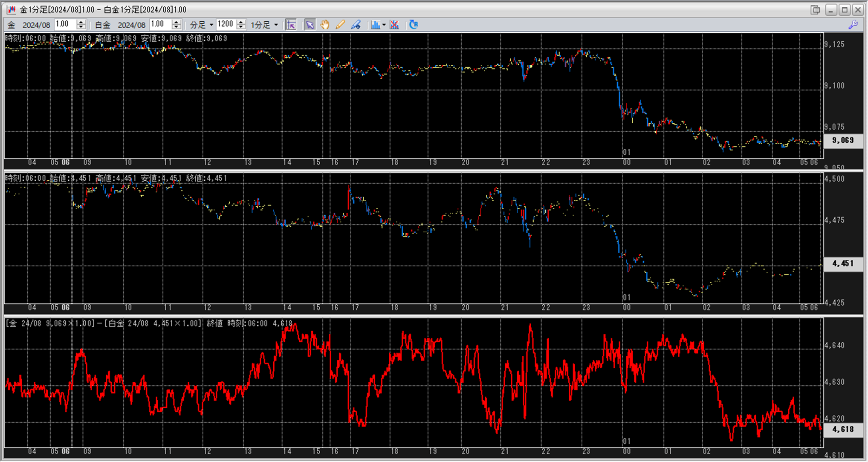Select the pencil drawing tool
The height and width of the screenshot is (462, 868).
[340, 25]
